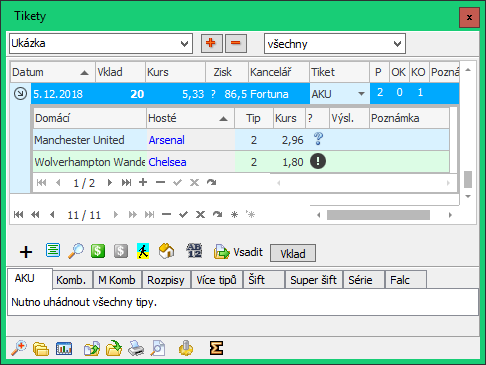
Task: Click the AB 12 text-number icon
Action: click(194, 250)
